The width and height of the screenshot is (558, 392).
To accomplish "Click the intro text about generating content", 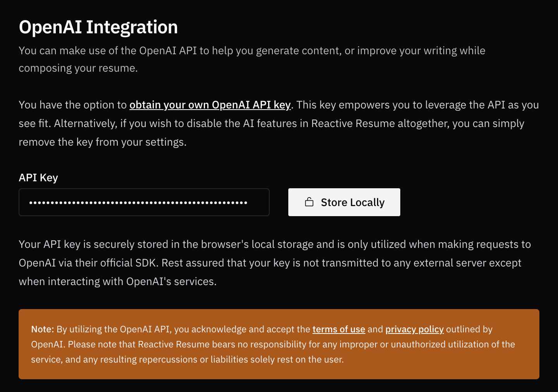I will (252, 51).
